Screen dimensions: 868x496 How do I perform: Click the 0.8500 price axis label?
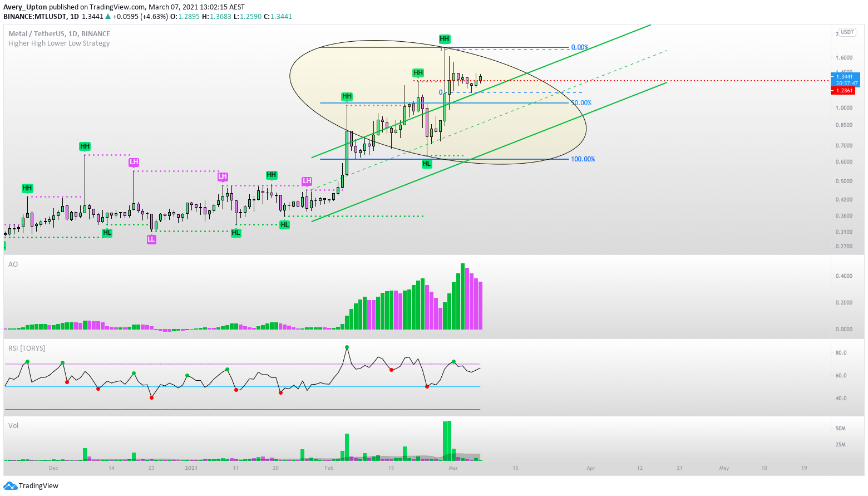pos(844,125)
